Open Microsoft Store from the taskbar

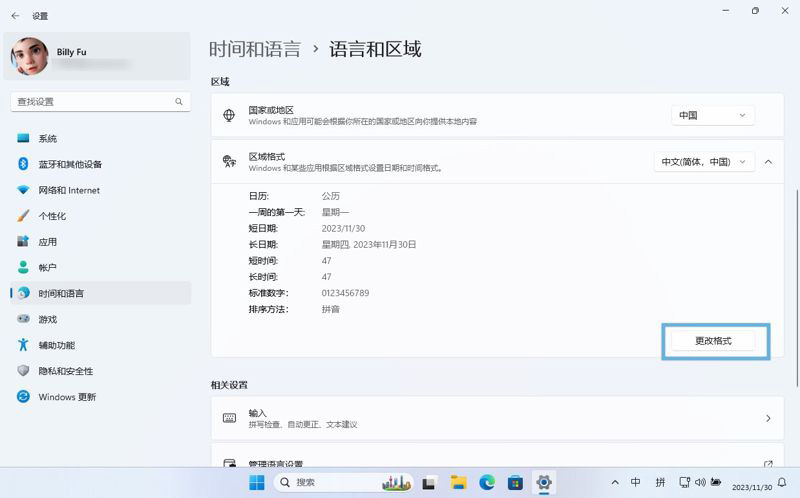pyautogui.click(x=516, y=483)
